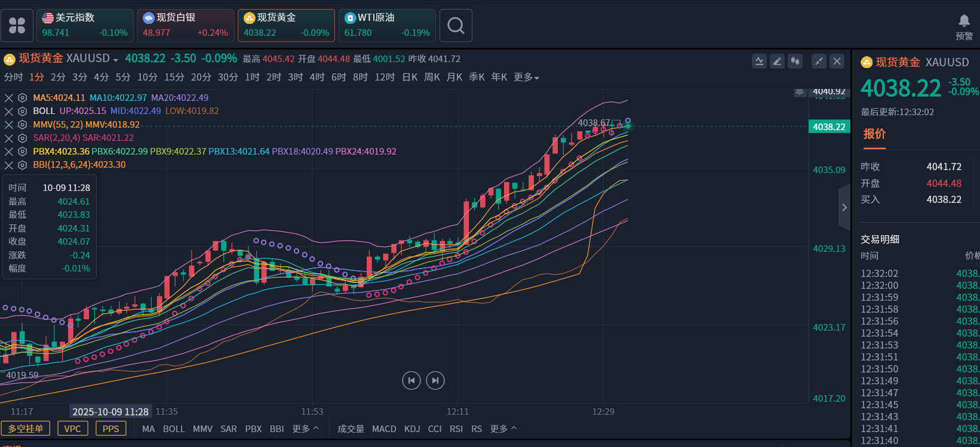
Task: Switch to the 日K timeframe
Action: [410, 78]
